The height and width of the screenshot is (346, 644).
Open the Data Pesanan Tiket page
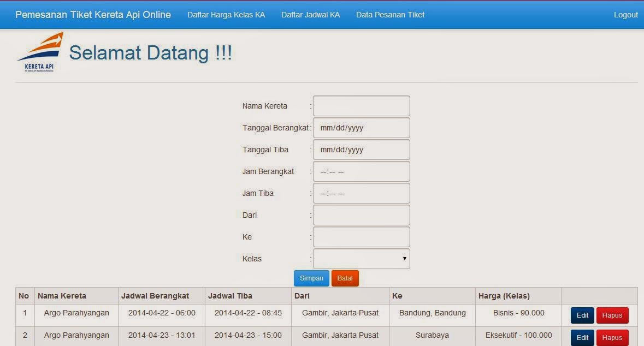click(390, 15)
